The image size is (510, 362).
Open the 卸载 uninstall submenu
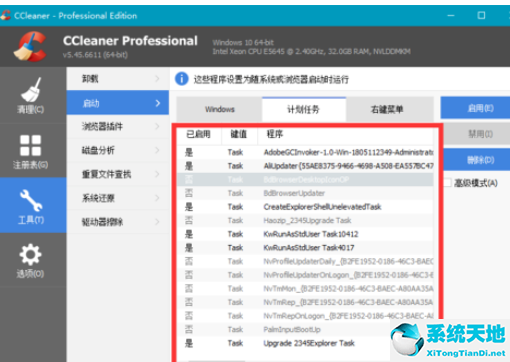118,79
